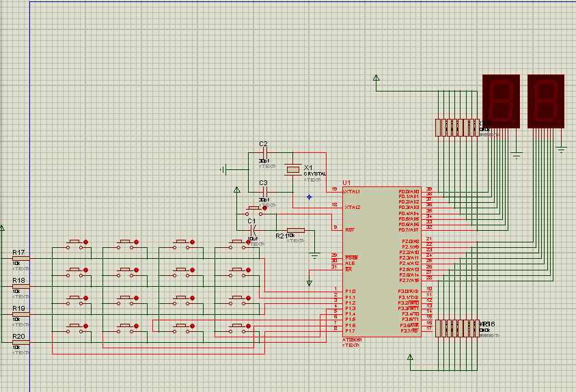Toggle the red latch dot on the reset button

coord(265,208)
